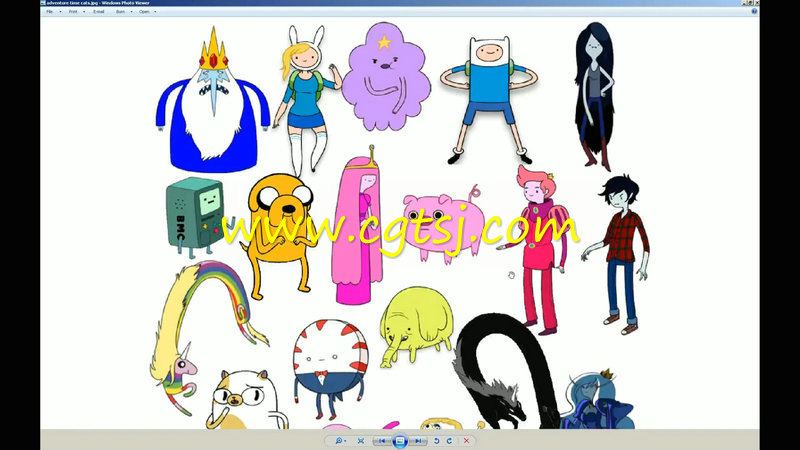Click the 'adventure time cats.jpg - Windows Photo Viewer' title
Viewport: 800px width, 450px height.
point(98,3)
